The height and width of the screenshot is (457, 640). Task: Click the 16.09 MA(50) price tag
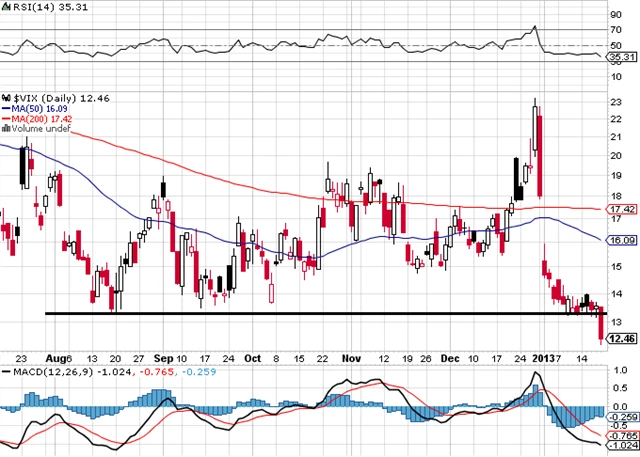tap(624, 241)
